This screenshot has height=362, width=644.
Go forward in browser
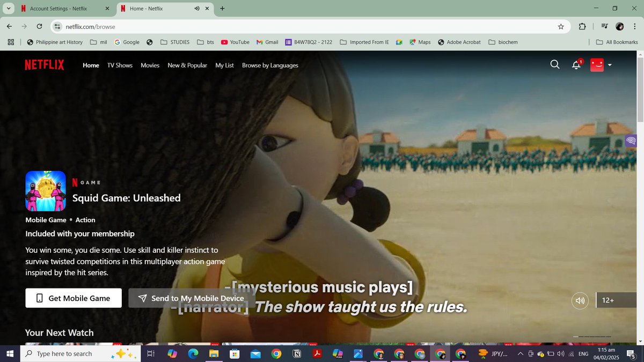point(24,26)
